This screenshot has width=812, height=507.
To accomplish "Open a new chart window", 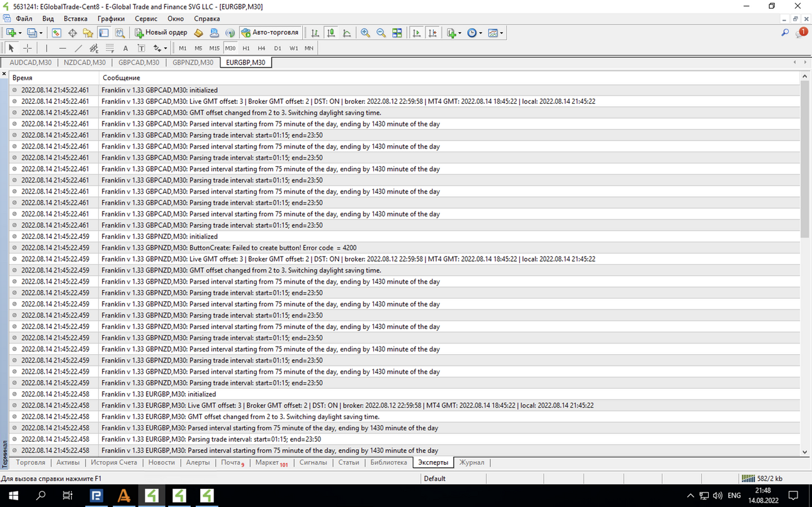I will point(11,33).
